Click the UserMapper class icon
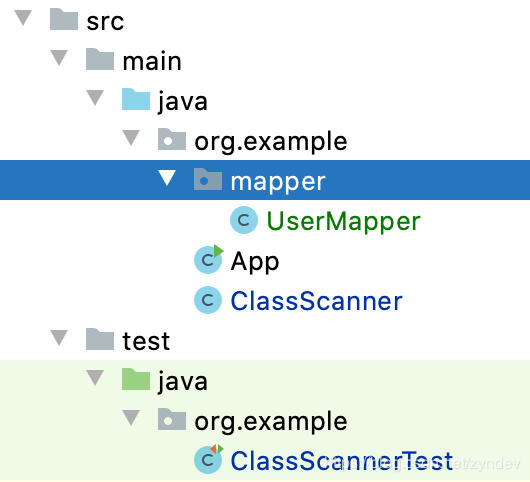The image size is (530, 482). 244,220
